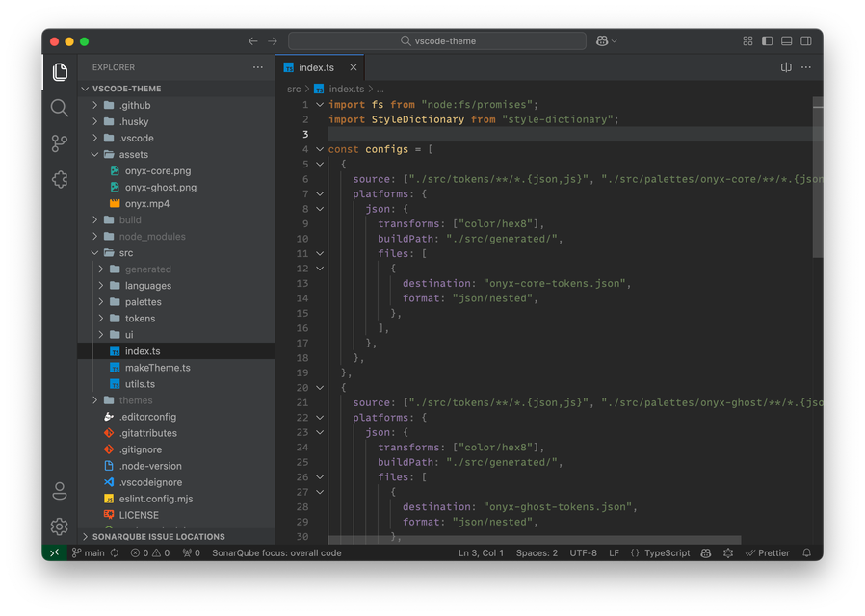
Task: Fold the const configs block at line 4
Action: (320, 149)
